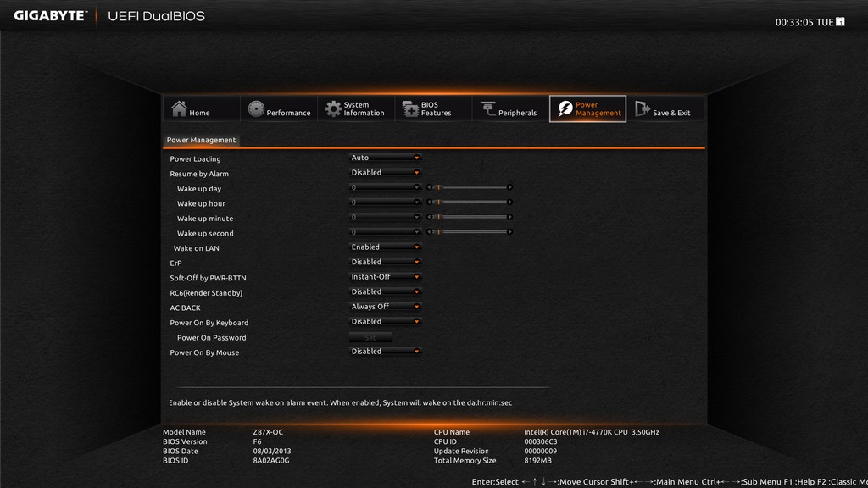
Task: Click the Home house icon
Action: pos(179,108)
